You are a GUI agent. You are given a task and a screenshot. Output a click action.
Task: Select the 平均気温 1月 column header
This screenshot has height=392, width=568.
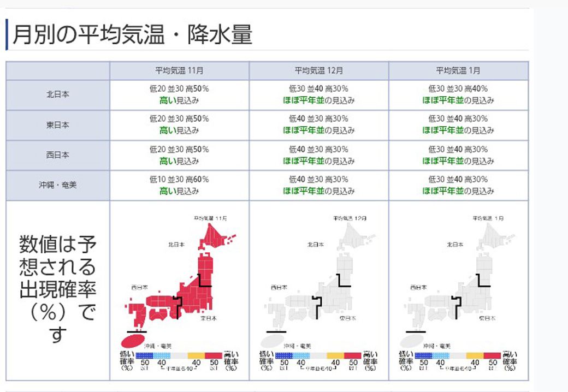point(457,69)
